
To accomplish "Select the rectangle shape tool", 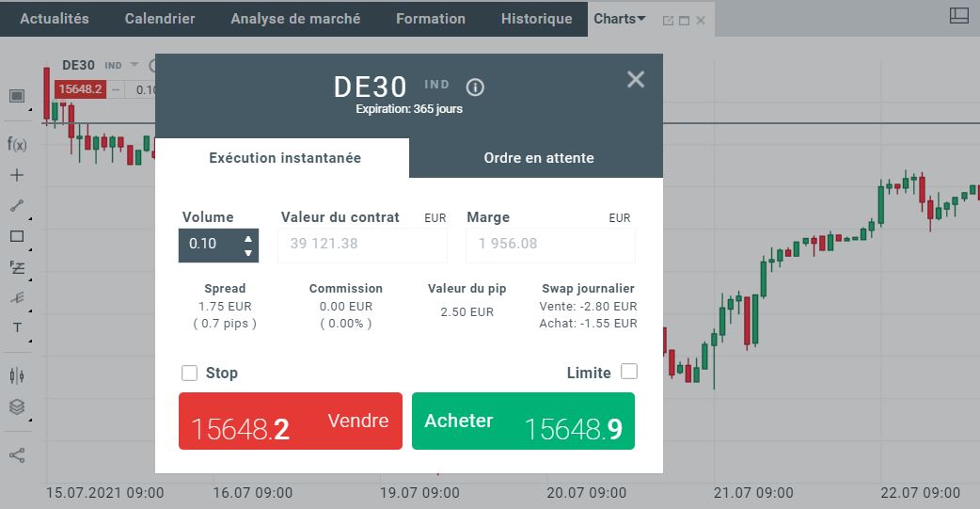I will pos(16,236).
